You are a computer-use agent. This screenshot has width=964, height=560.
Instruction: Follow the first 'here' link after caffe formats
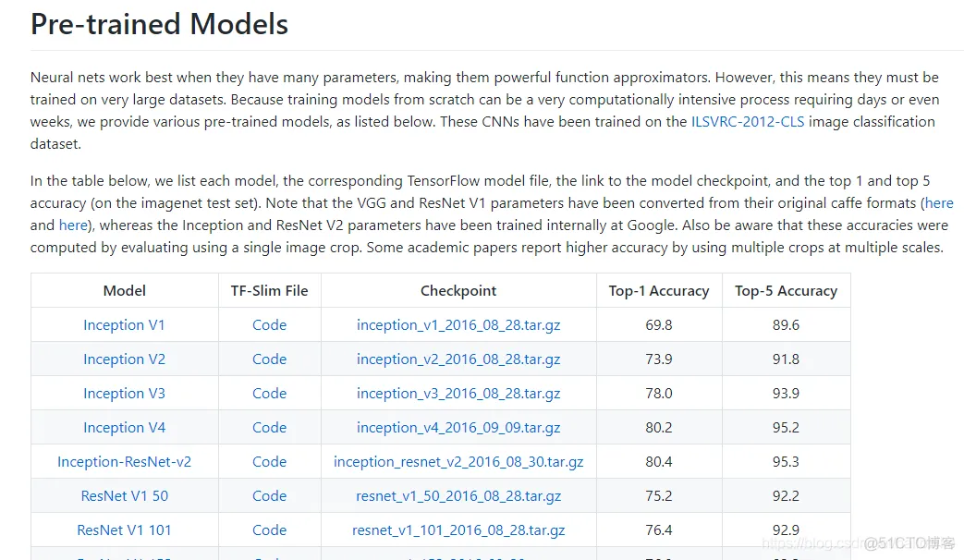939,203
